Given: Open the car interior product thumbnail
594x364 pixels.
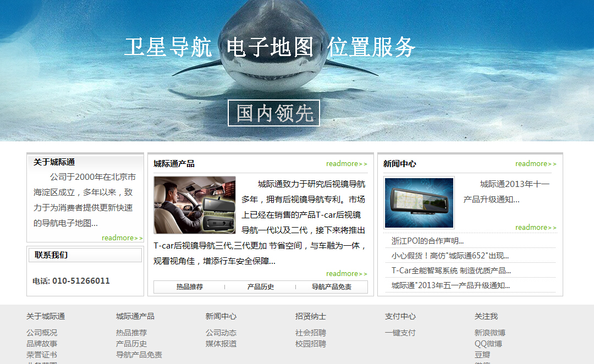Looking at the screenshot, I should click(195, 205).
